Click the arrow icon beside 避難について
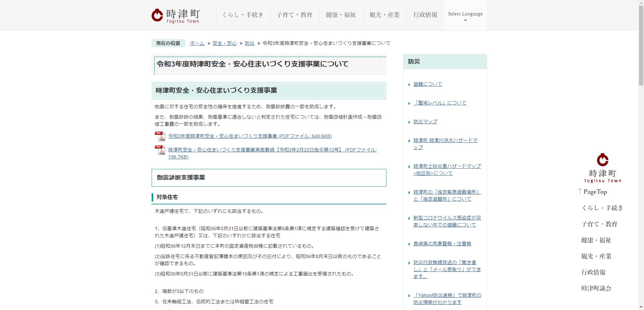644x310 pixels. [409, 84]
